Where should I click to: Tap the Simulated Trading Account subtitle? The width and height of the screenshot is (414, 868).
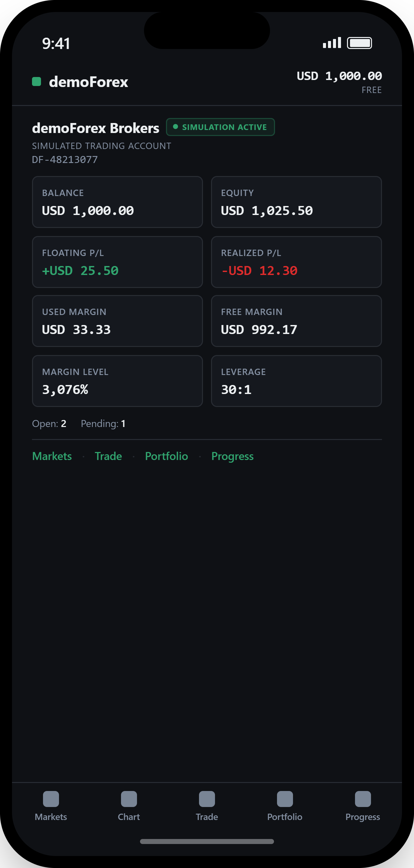[101, 146]
